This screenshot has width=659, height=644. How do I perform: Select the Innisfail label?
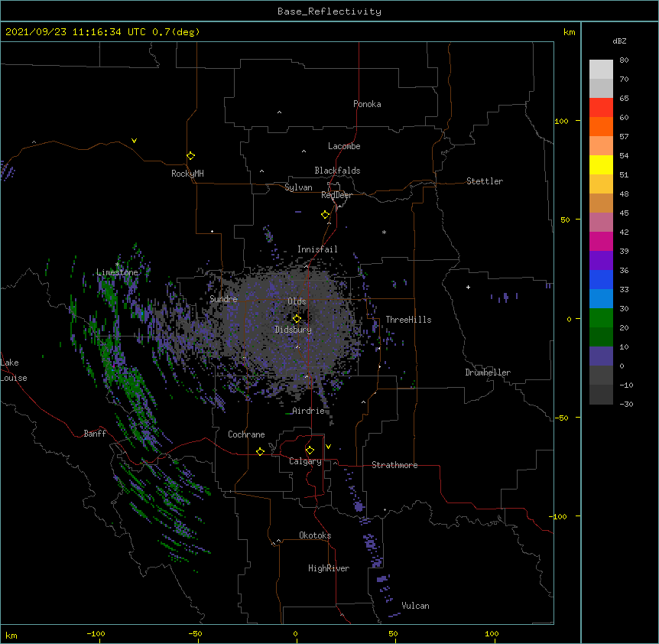point(317,249)
